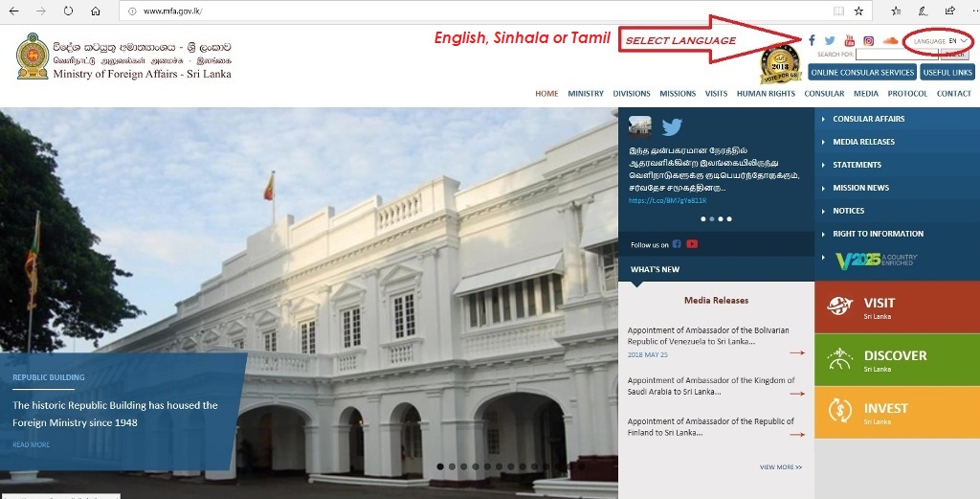This screenshot has height=499, width=980.
Task: Expand the Right to Information sidebar item
Action: coord(878,234)
